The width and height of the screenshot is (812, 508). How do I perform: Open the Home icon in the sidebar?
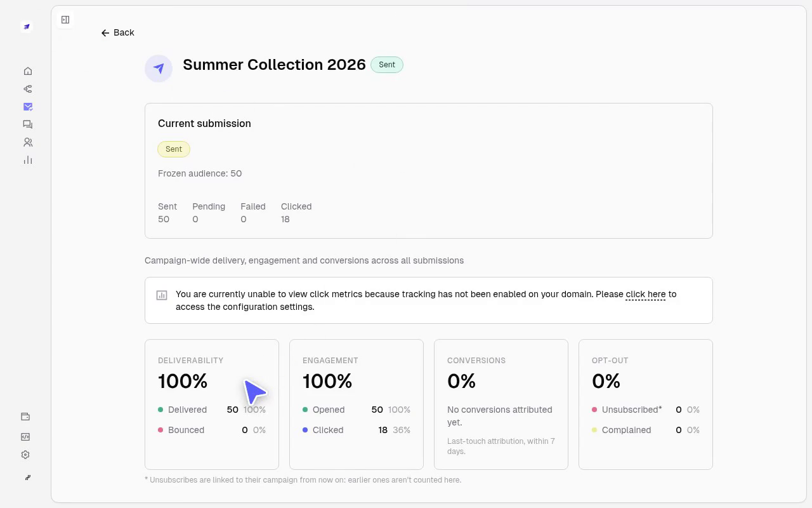point(28,71)
